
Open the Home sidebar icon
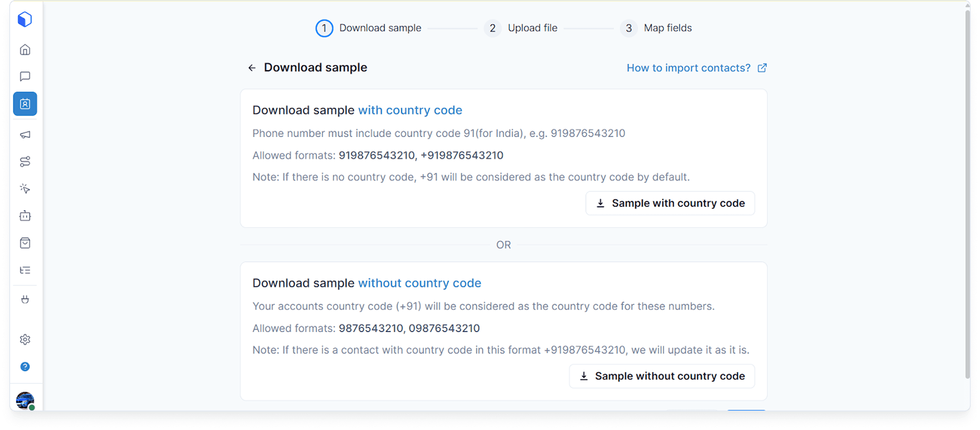tap(25, 50)
